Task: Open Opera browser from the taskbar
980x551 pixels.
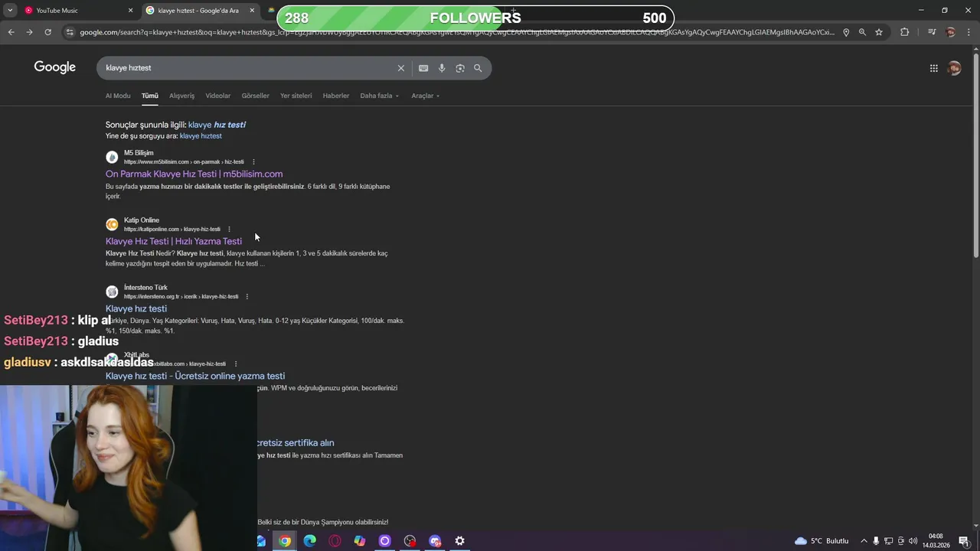Action: pyautogui.click(x=335, y=541)
